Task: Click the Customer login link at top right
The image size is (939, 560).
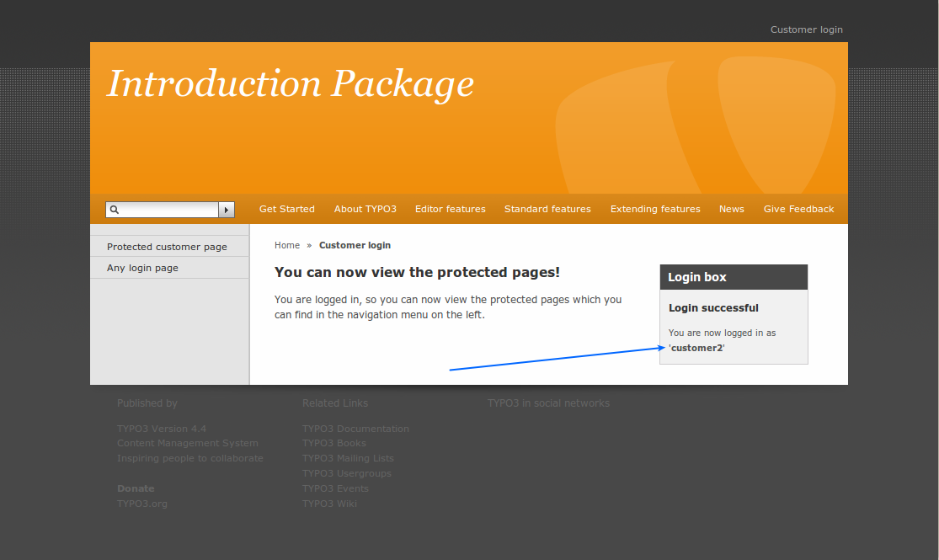Action: click(x=806, y=29)
